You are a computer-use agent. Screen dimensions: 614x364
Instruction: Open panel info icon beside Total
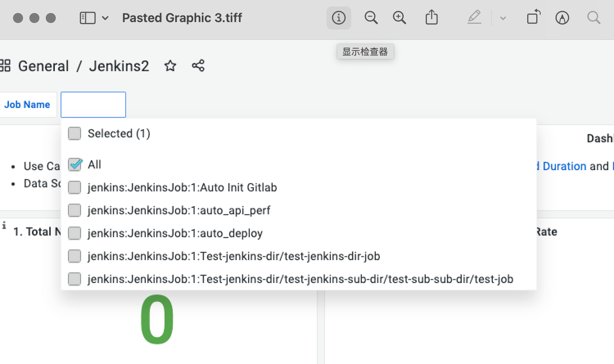pyautogui.click(x=4, y=225)
